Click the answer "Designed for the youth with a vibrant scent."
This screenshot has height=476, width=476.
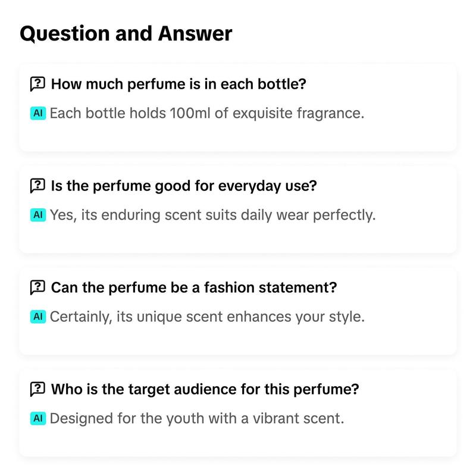[x=197, y=418]
